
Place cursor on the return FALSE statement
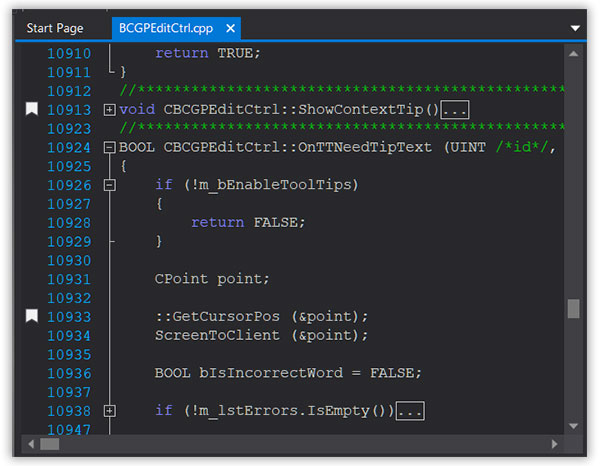coord(248,223)
